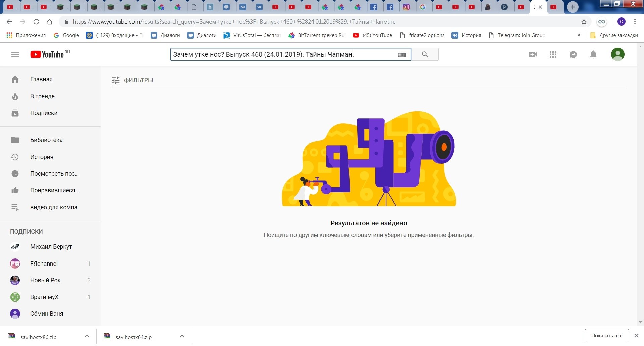Open the frigate2 options bookmark
The width and height of the screenshot is (644, 346).
(422, 35)
